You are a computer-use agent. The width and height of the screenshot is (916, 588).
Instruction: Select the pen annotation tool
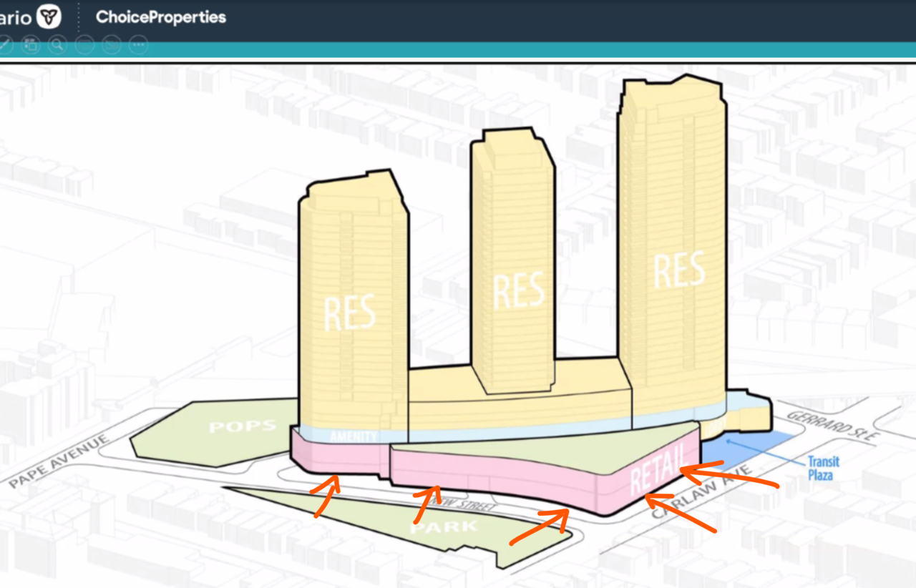click(x=4, y=45)
